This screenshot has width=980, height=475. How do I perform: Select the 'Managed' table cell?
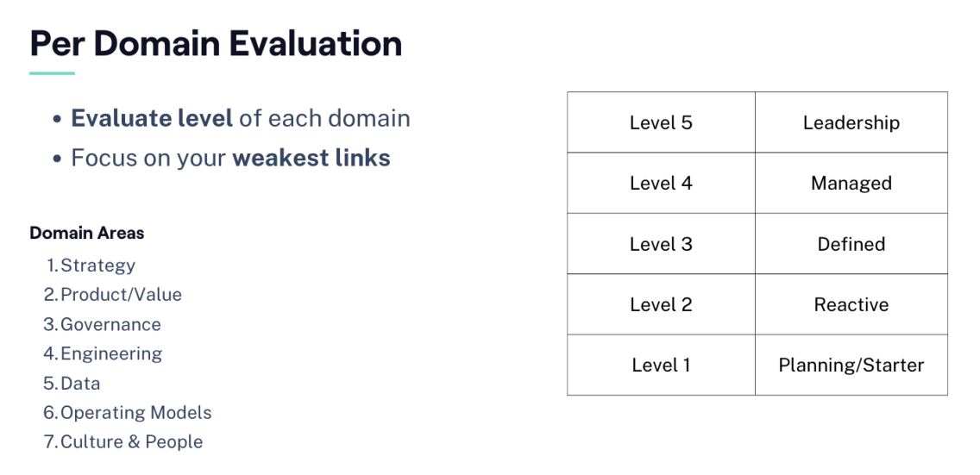tap(851, 183)
